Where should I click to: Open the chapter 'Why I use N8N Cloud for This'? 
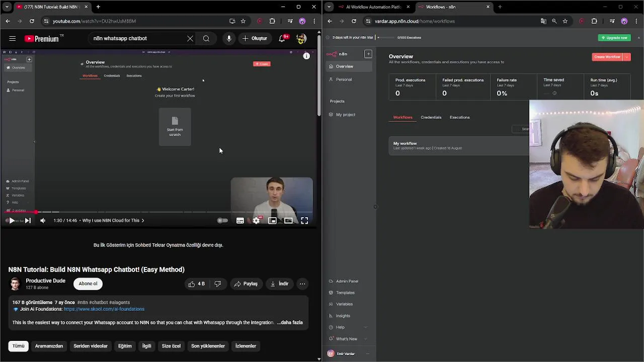tap(113, 220)
